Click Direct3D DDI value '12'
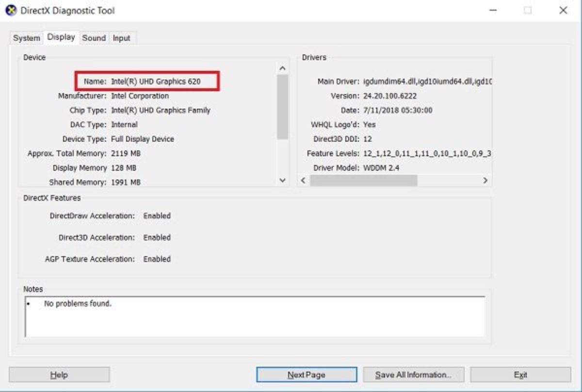582x392 pixels. [368, 139]
